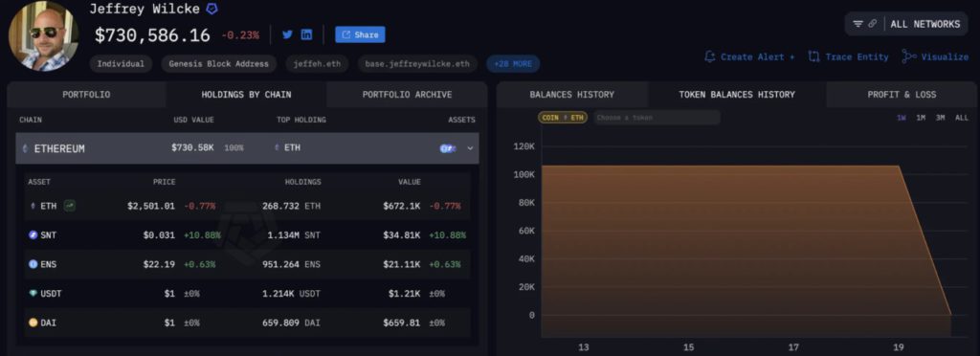Open the ALL NETWORKS filter dropdown
This screenshot has width=980, height=356.
(x=906, y=24)
